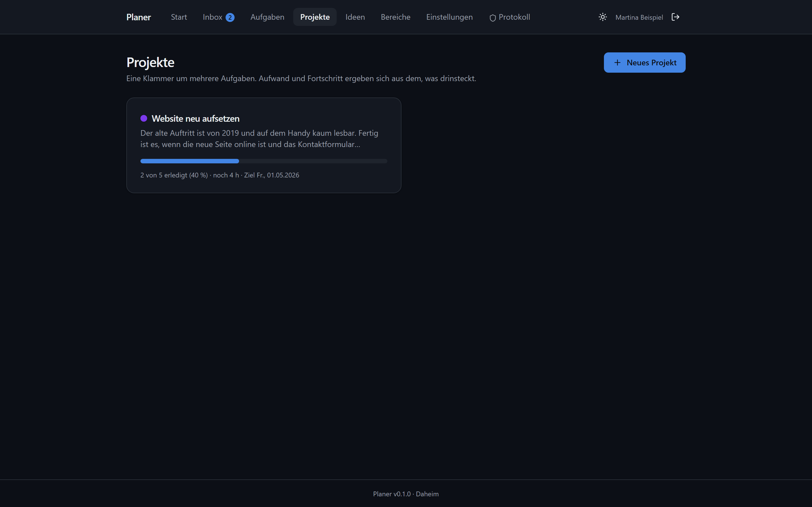Click the project status line with Ziel date

pyautogui.click(x=220, y=175)
